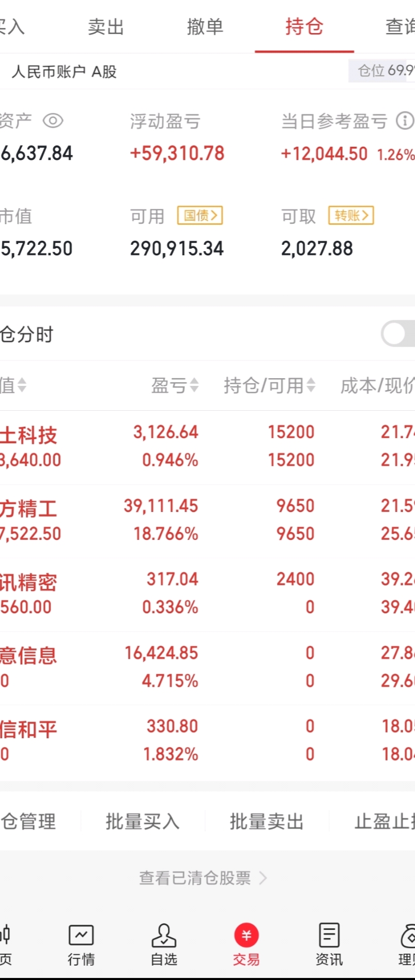Image resolution: width=415 pixels, height=980 pixels.
Task: Tap the info icon beside 当日参考盈亏
Action: 405,121
